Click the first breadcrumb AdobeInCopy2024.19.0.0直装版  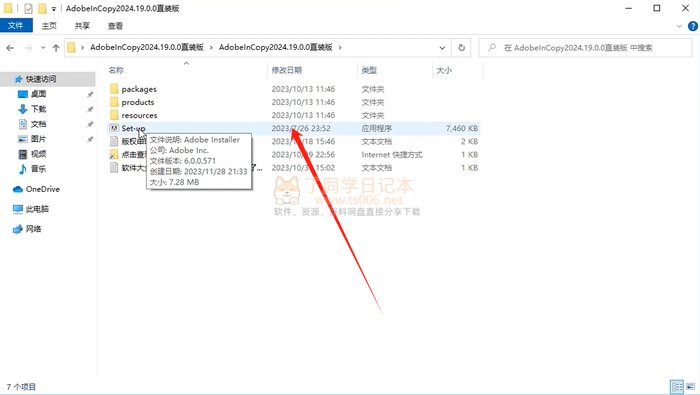147,47
